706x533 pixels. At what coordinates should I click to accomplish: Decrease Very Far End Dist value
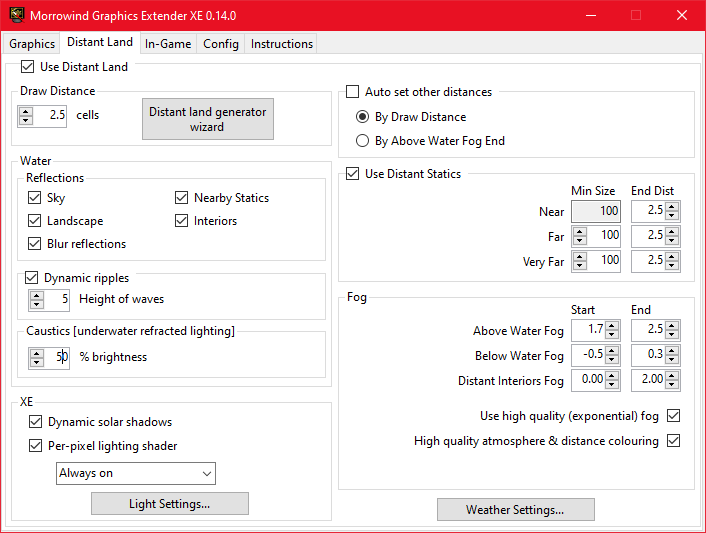pos(672,266)
